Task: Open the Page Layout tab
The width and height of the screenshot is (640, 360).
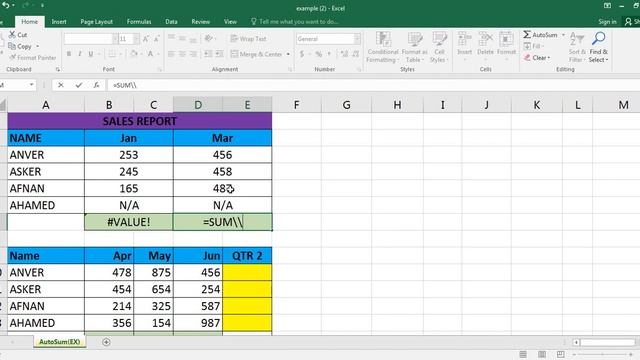Action: pyautogui.click(x=96, y=22)
